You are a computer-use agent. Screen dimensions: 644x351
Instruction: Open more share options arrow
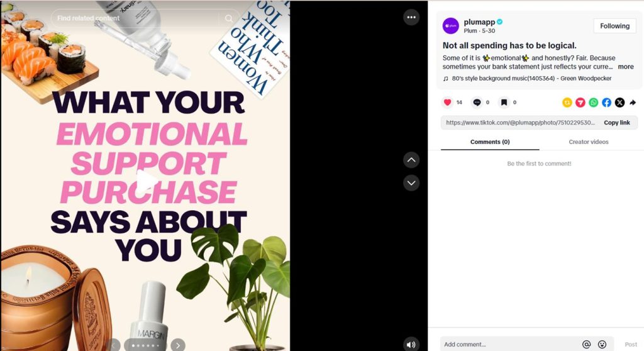tap(633, 103)
